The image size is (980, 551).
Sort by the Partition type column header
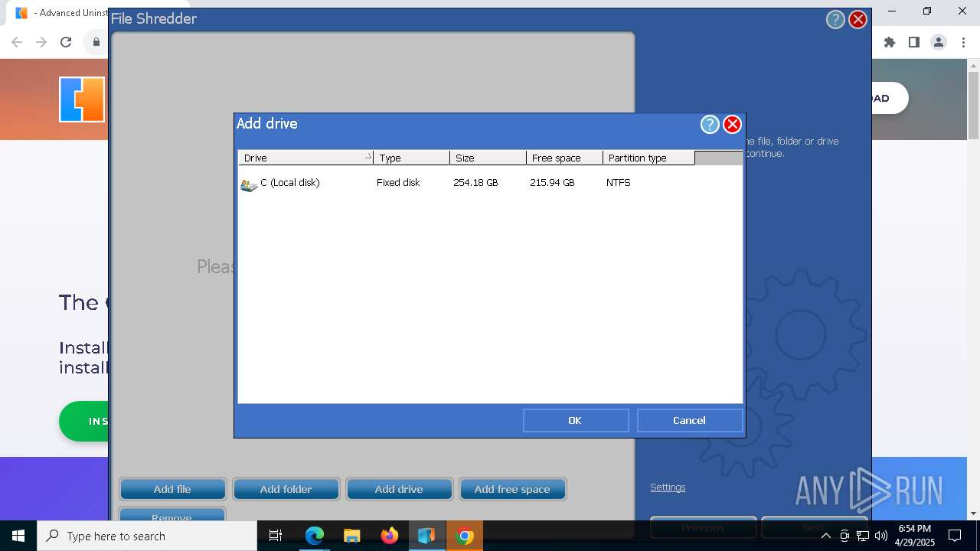coord(649,158)
